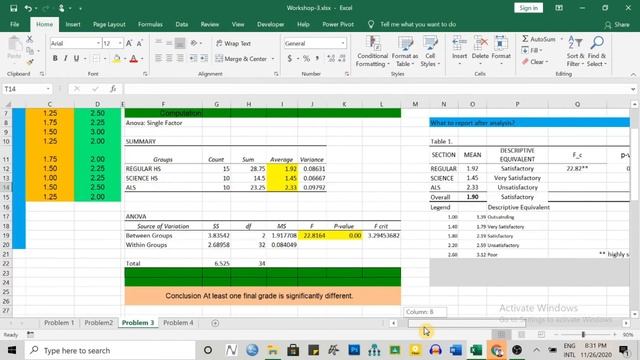The width and height of the screenshot is (640, 360).
Task: Click the yellow fill color button
Action: pos(117,59)
